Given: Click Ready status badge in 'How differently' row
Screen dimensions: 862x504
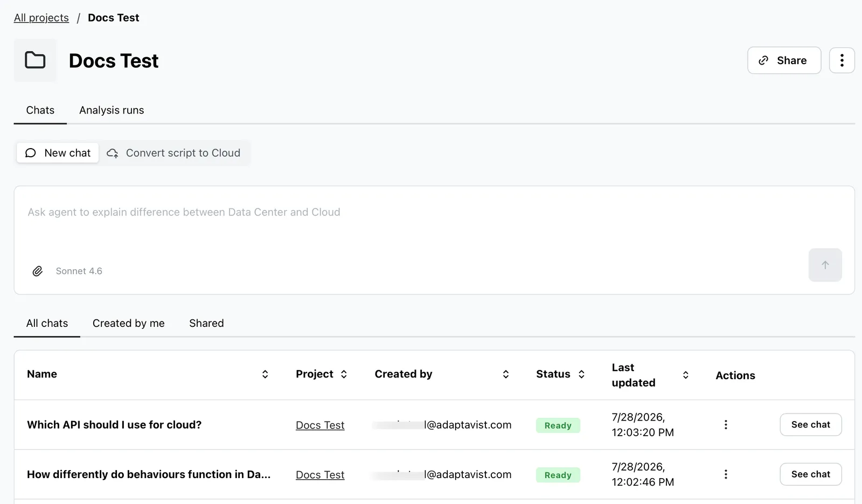Looking at the screenshot, I should tap(558, 475).
